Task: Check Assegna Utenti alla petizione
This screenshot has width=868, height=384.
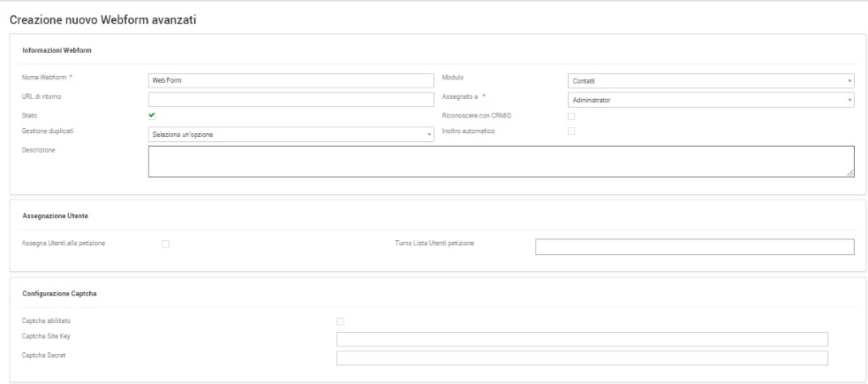Action: [x=165, y=244]
